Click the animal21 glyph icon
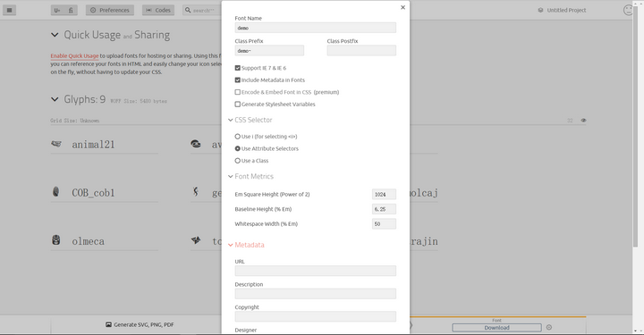 tap(56, 144)
